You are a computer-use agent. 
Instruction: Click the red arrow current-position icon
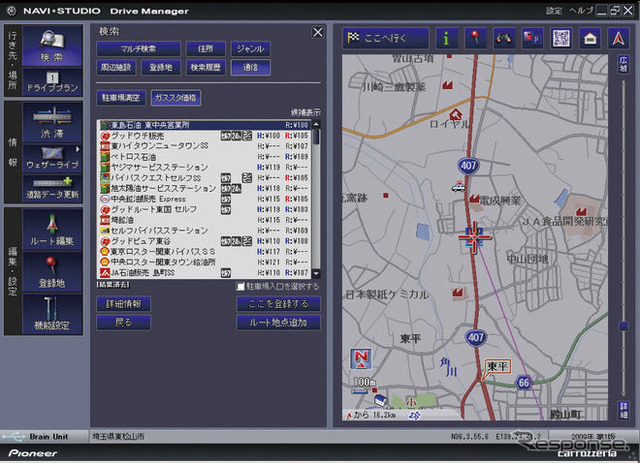618,39
